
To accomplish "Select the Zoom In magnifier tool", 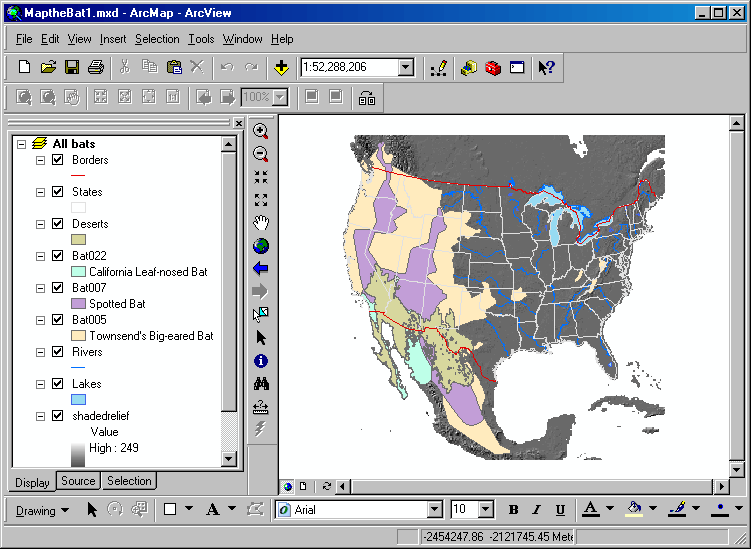I will coord(261,131).
